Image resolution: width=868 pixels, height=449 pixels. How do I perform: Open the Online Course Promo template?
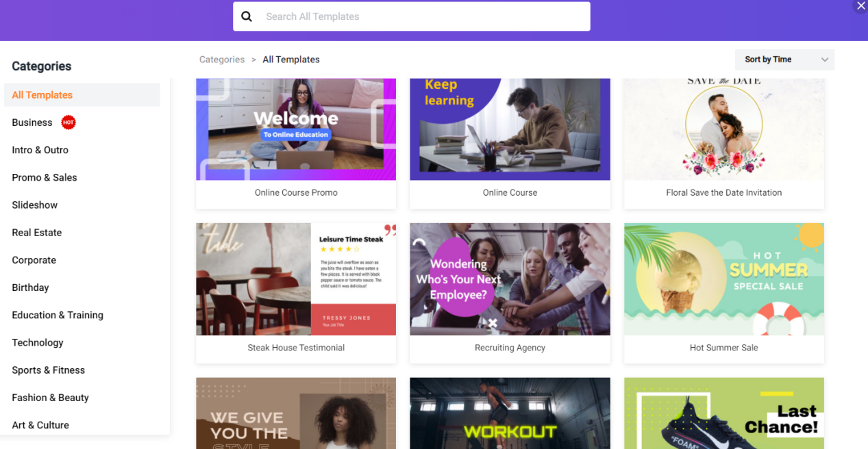[296, 144]
